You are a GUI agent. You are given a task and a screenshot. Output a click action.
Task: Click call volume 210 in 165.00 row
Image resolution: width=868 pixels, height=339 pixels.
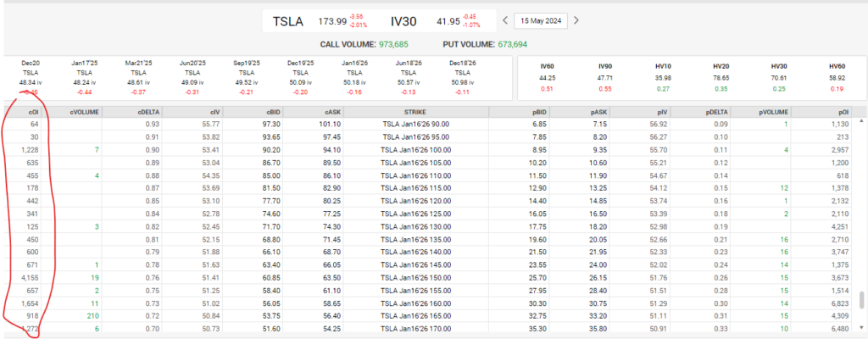pos(93,316)
